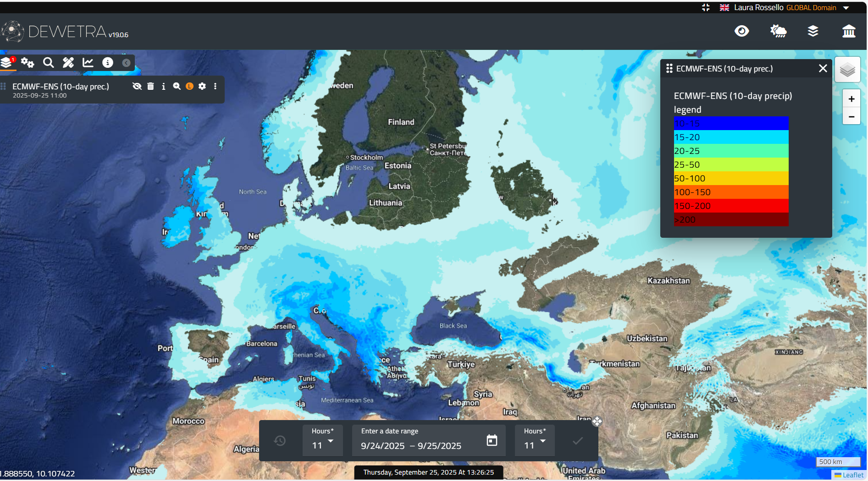The width and height of the screenshot is (868, 481).
Task: Open the chart graph tool
Action: [88, 63]
